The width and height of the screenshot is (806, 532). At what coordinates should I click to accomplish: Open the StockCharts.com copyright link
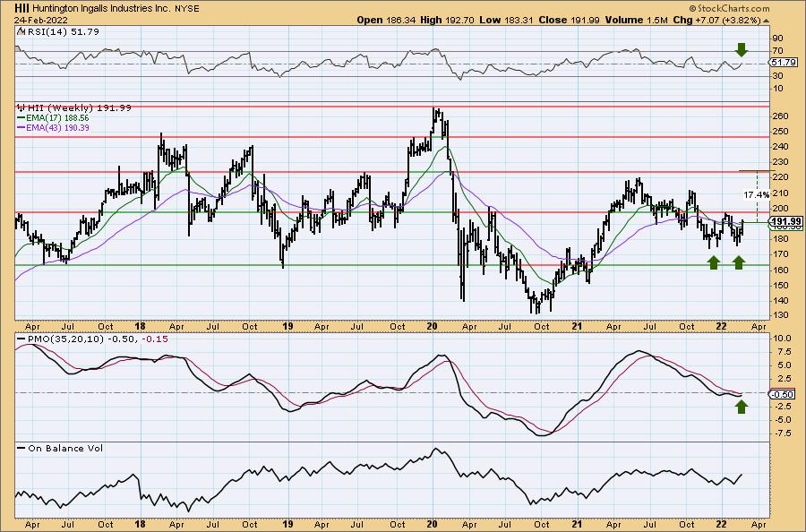[728, 8]
